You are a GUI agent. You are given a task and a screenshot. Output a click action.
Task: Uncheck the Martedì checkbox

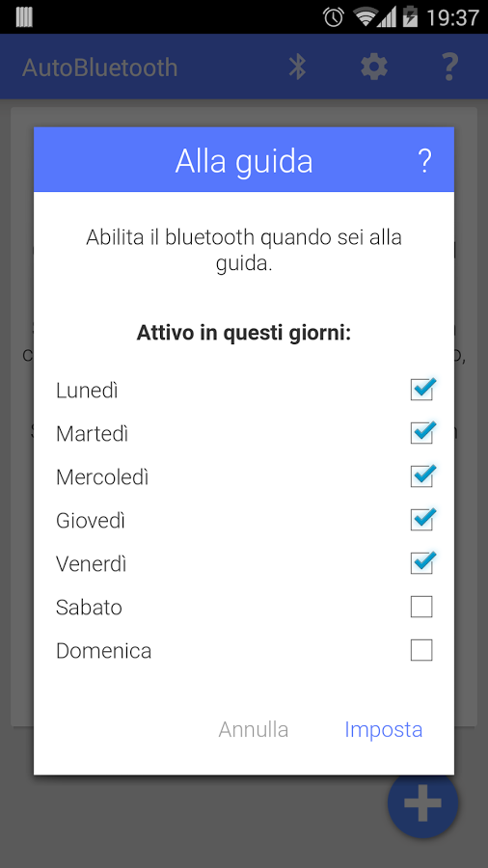coord(421,433)
